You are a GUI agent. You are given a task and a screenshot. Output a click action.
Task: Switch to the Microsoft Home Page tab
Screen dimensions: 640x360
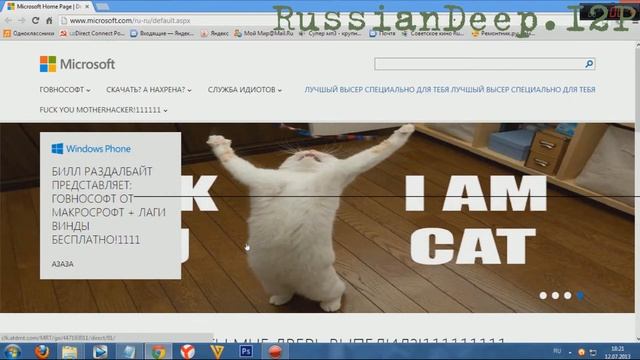coord(48,7)
